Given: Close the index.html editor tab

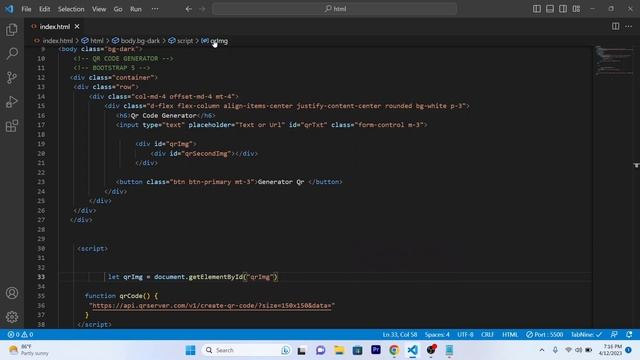Looking at the screenshot, I should click(77, 27).
